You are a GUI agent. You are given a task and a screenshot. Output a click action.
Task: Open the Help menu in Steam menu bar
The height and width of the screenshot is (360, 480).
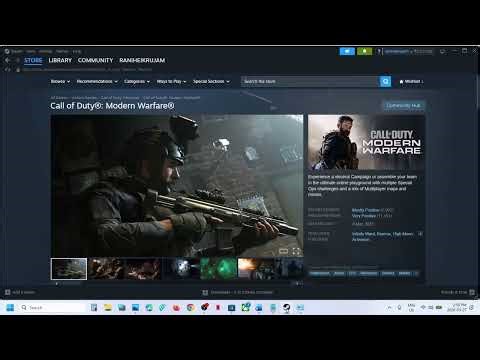click(77, 51)
